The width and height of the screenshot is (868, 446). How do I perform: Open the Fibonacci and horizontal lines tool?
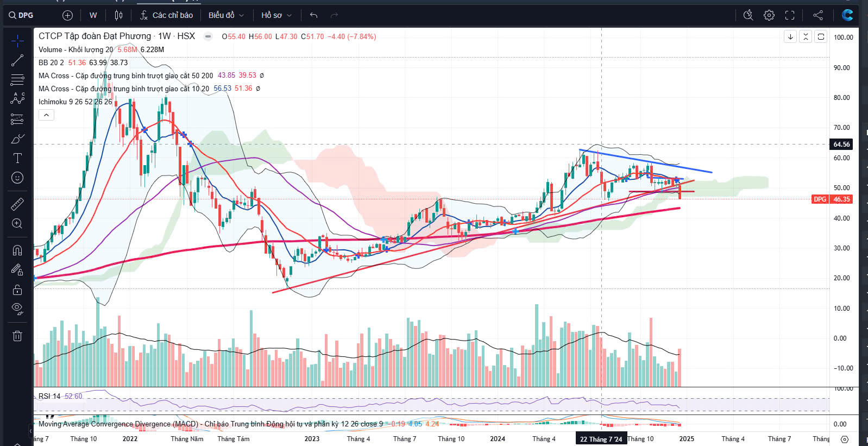click(x=17, y=80)
